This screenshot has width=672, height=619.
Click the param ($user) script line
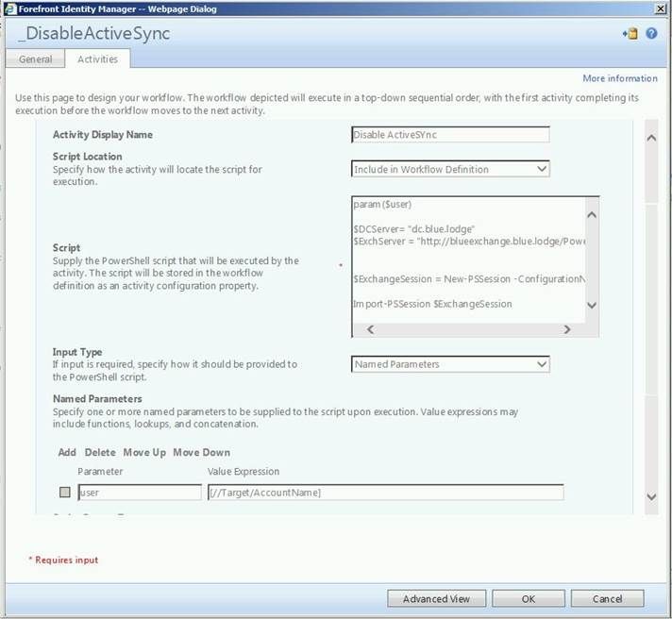(382, 205)
